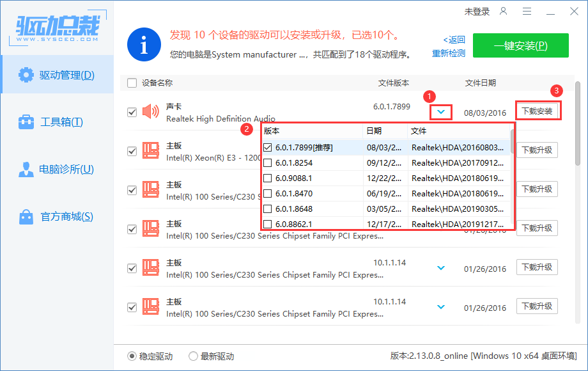Image resolution: width=588 pixels, height=371 pixels.
Task: Click file path Realtek\HDA\20190305...
Action: tap(458, 209)
